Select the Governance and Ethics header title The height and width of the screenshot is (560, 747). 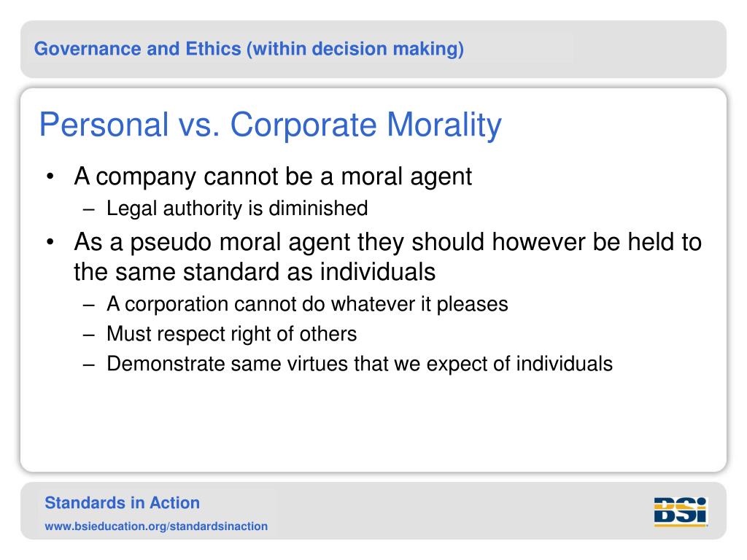[249, 49]
